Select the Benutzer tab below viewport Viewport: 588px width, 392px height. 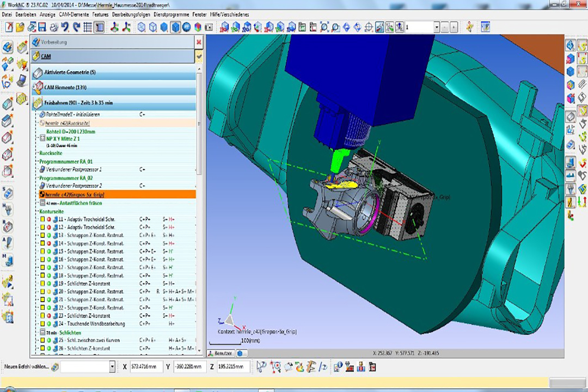220,353
